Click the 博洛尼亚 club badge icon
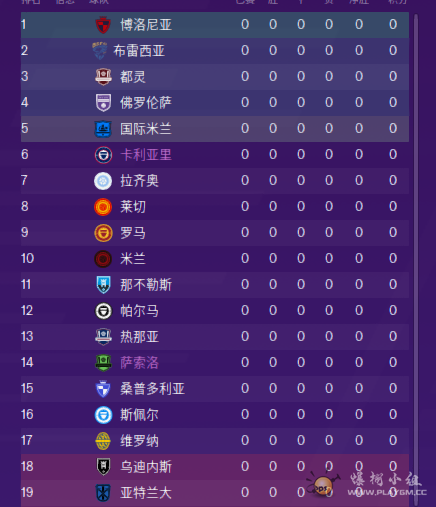 point(103,25)
